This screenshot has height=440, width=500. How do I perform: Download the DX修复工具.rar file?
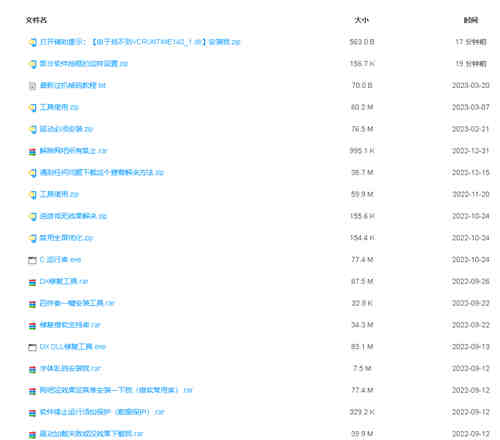[64, 281]
